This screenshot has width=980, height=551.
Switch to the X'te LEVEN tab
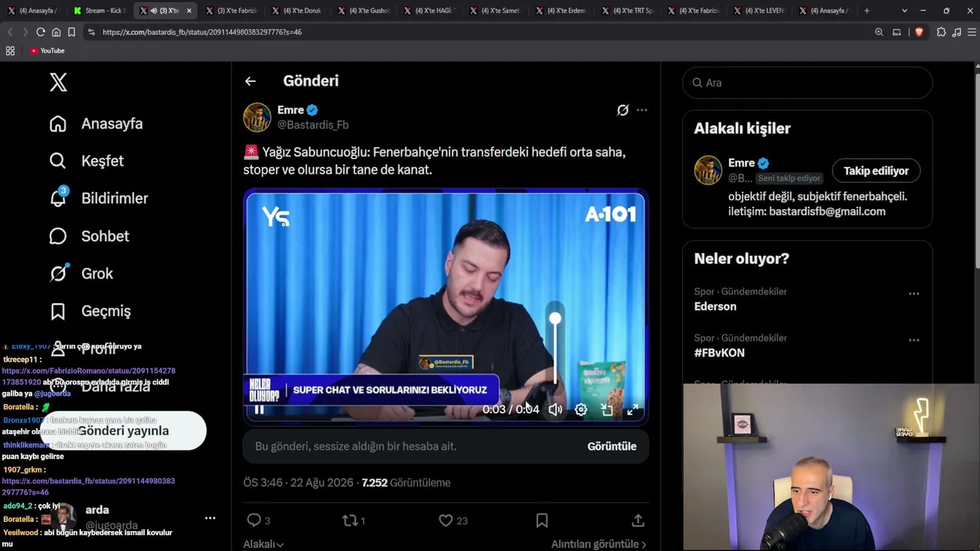point(758,11)
